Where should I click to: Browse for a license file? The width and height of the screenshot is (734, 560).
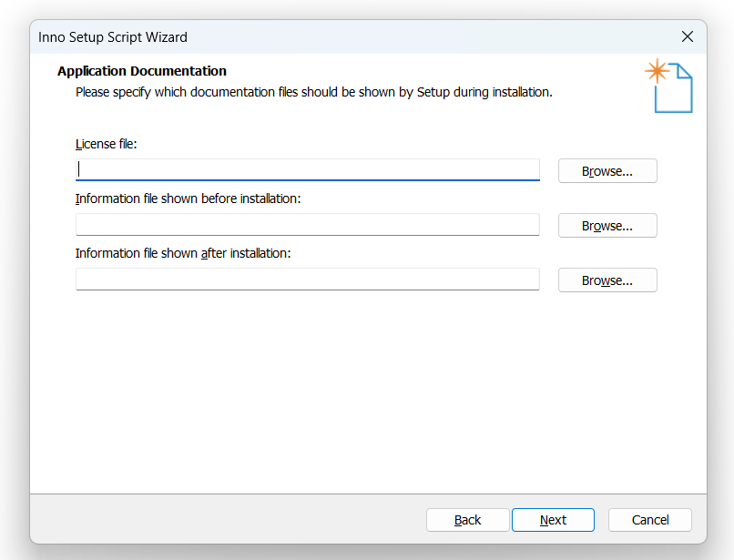[607, 171]
